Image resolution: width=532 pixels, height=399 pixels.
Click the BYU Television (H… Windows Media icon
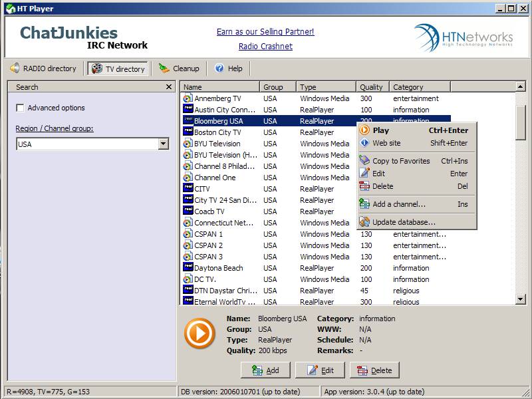(x=188, y=155)
